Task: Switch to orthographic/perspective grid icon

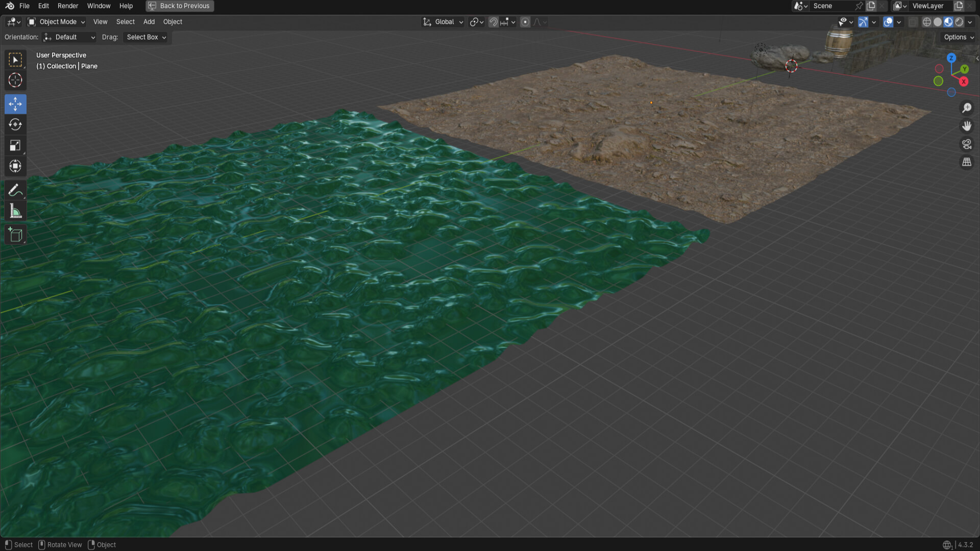Action: (967, 162)
